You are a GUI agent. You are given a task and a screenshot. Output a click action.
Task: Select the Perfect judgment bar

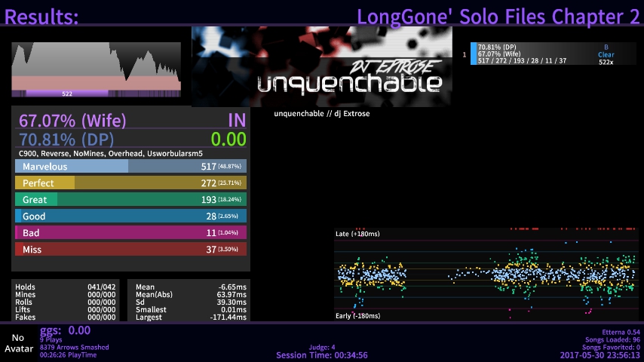click(130, 183)
